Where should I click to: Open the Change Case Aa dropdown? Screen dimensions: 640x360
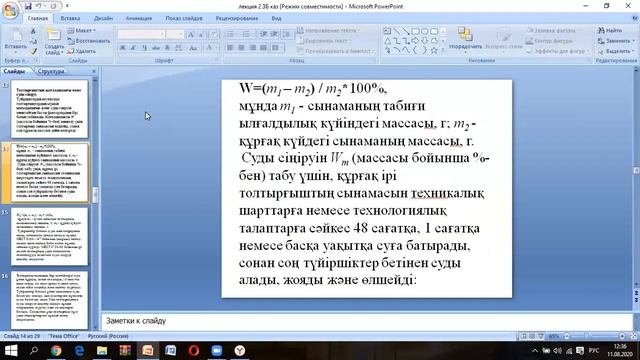point(193,48)
